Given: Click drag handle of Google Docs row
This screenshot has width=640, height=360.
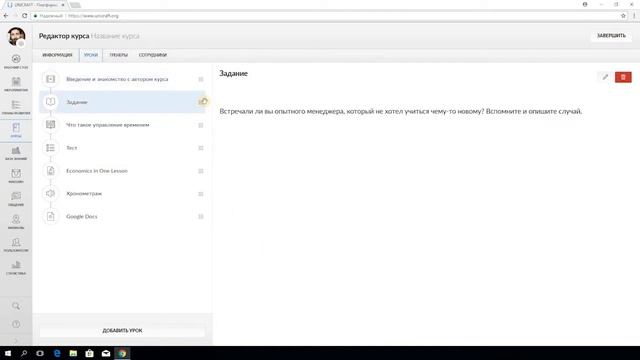Looking at the screenshot, I should [201, 216].
